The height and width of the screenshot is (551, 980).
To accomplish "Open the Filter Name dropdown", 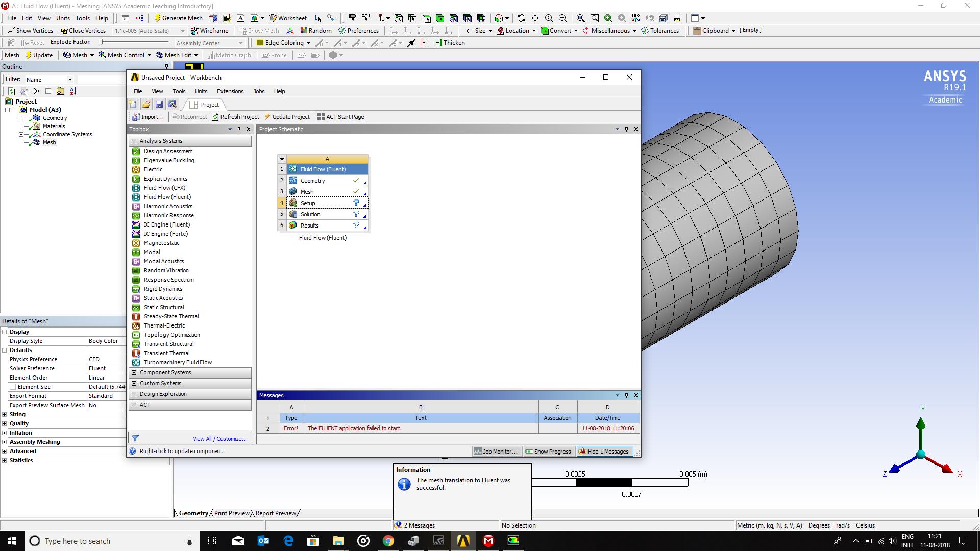I will [70, 80].
